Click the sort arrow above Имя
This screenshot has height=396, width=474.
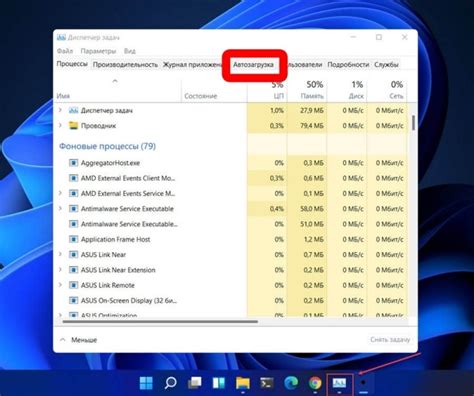point(115,81)
